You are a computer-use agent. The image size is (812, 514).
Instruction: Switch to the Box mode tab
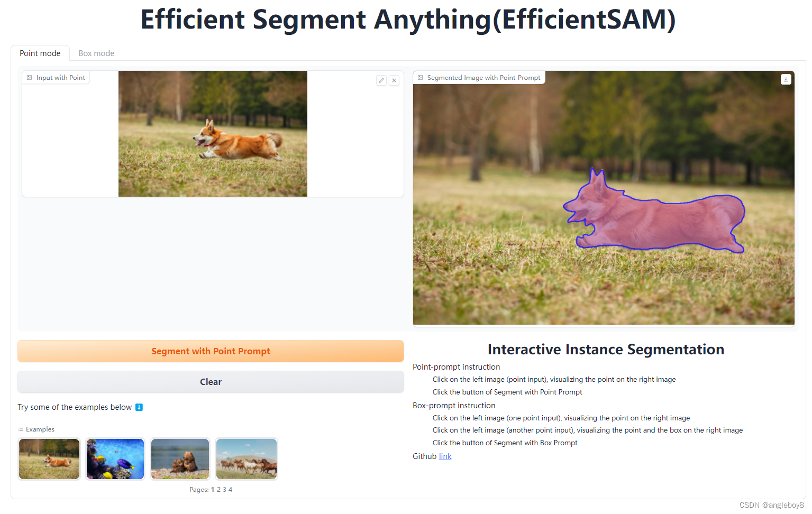tap(96, 53)
